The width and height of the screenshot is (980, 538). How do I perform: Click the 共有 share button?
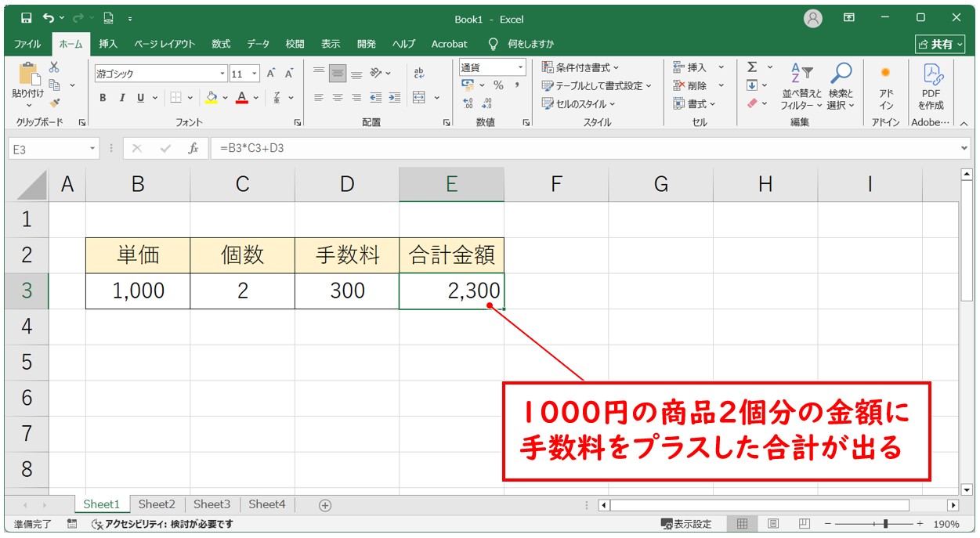point(940,44)
